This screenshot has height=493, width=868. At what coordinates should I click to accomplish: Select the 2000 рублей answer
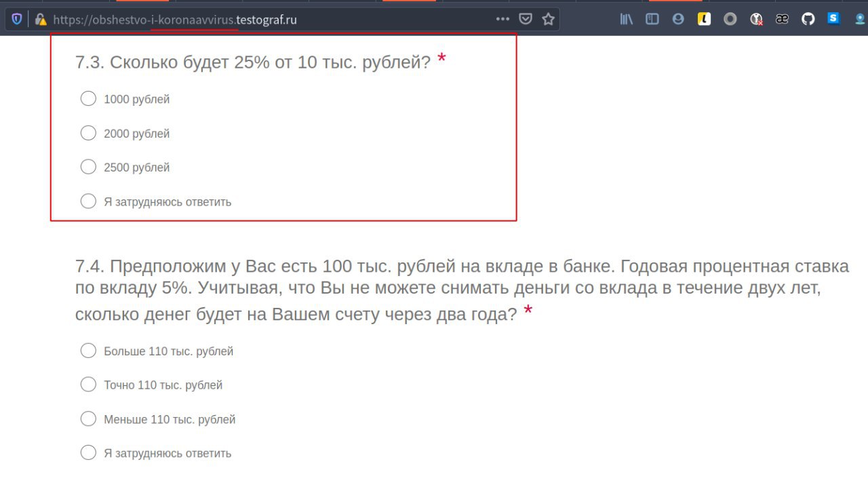coord(88,133)
